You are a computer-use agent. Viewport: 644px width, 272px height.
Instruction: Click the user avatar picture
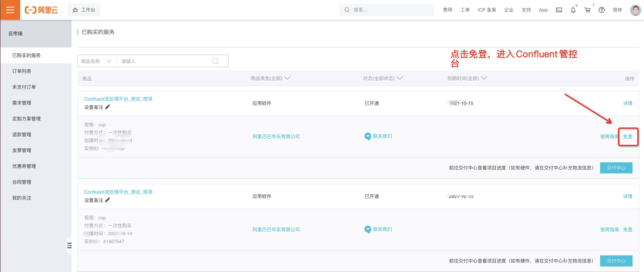pos(635,10)
